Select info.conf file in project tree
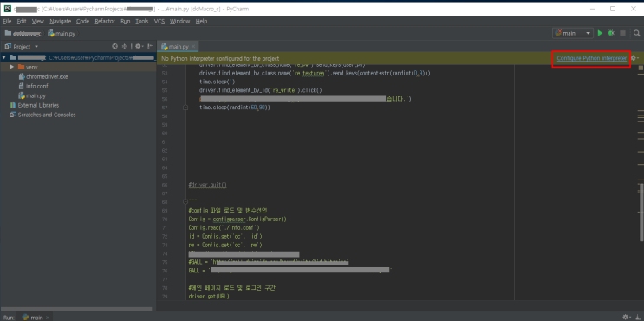Image resolution: width=644 pixels, height=321 pixels. pyautogui.click(x=34, y=86)
